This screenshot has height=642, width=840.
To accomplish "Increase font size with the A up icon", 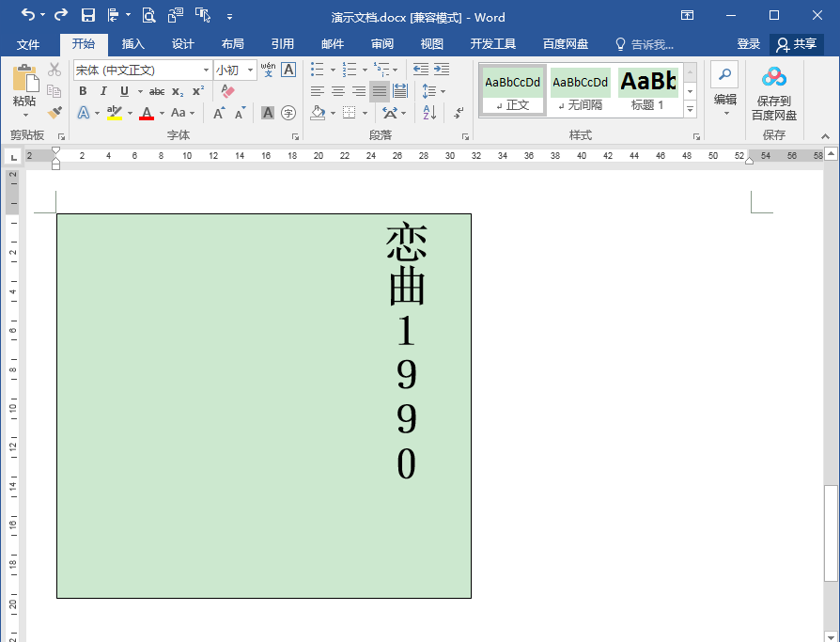I will (x=219, y=113).
